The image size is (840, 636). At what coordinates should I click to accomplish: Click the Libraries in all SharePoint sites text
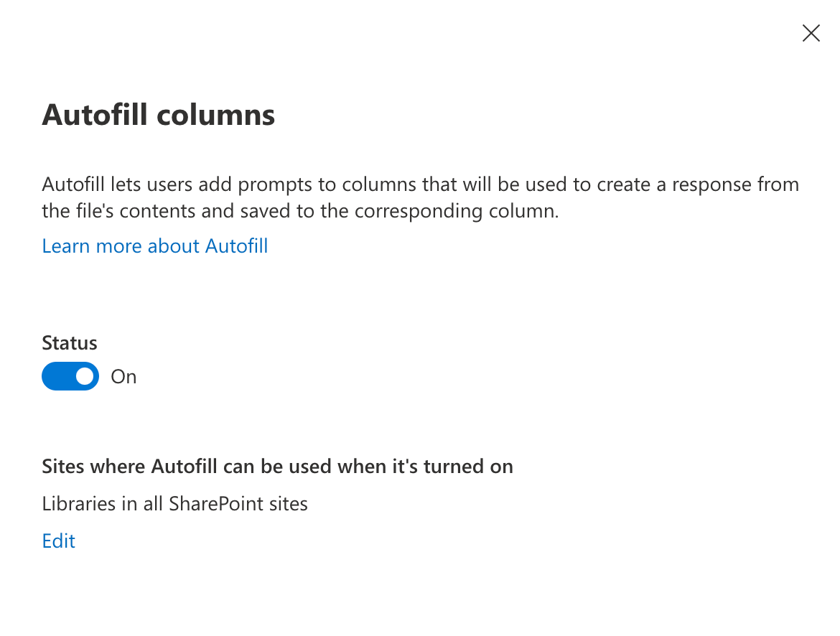pos(174,504)
